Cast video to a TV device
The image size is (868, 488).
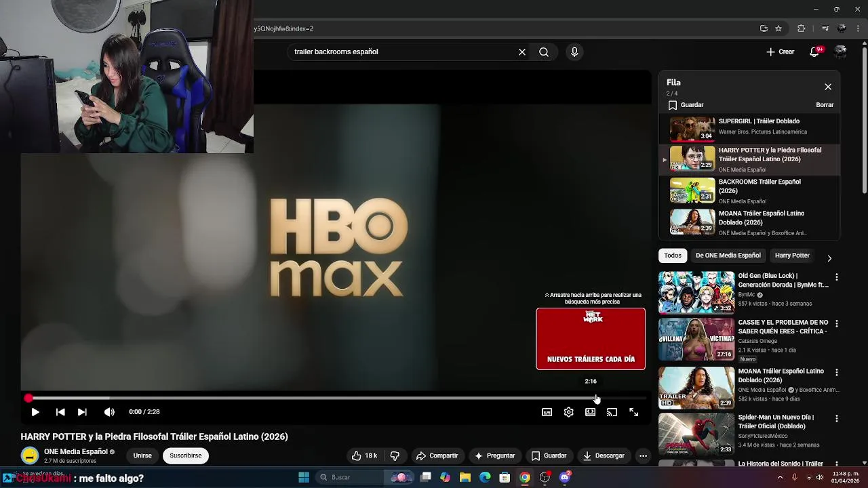pos(612,412)
